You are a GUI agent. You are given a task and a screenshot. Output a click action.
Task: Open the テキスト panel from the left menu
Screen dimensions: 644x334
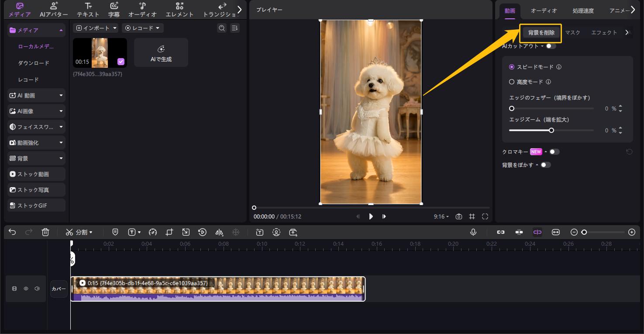coord(87,9)
